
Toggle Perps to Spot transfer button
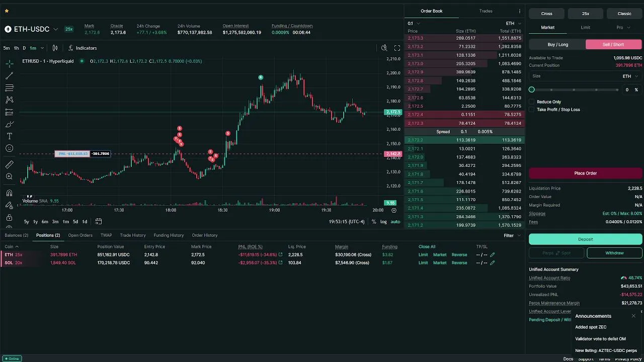click(556, 253)
